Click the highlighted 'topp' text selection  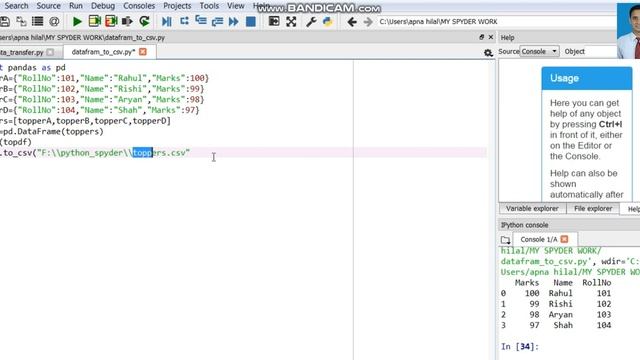(142, 153)
